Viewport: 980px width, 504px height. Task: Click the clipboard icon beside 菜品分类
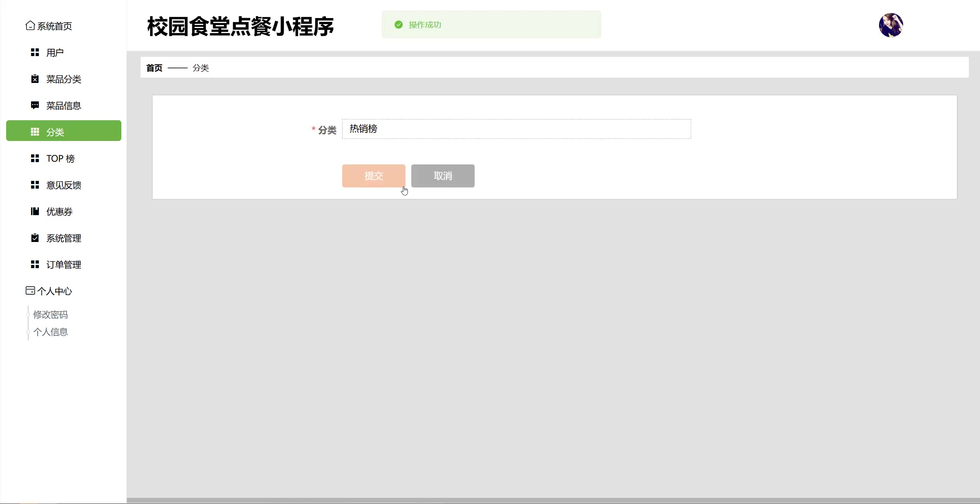pos(35,79)
